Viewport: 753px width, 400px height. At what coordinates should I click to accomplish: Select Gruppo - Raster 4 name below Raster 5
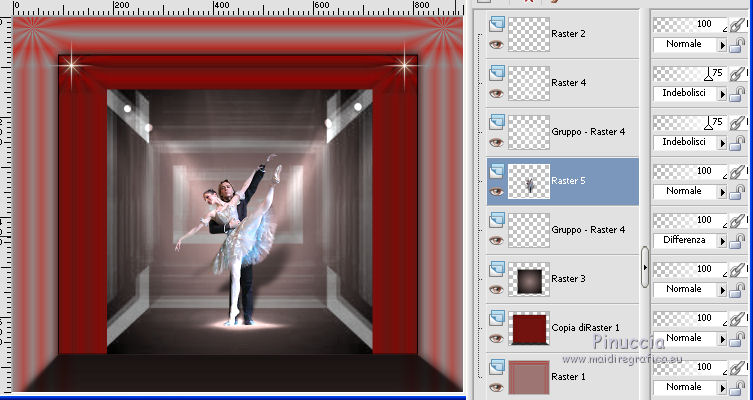pyautogui.click(x=588, y=230)
